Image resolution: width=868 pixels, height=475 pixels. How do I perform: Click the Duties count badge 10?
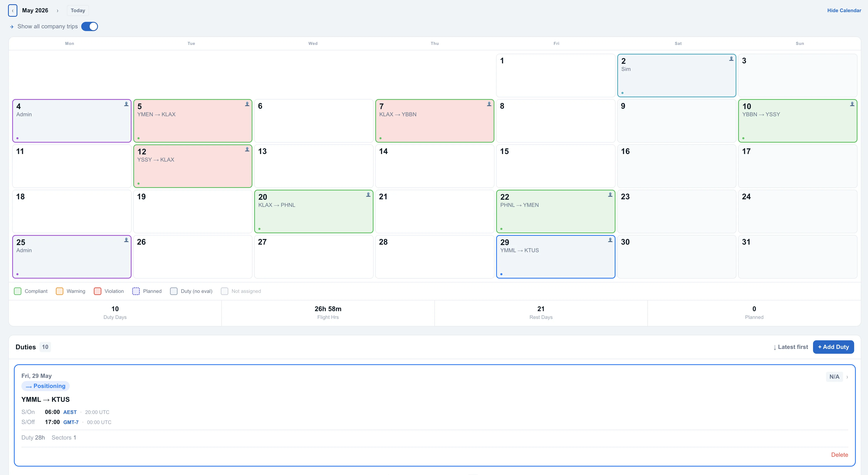pyautogui.click(x=45, y=347)
